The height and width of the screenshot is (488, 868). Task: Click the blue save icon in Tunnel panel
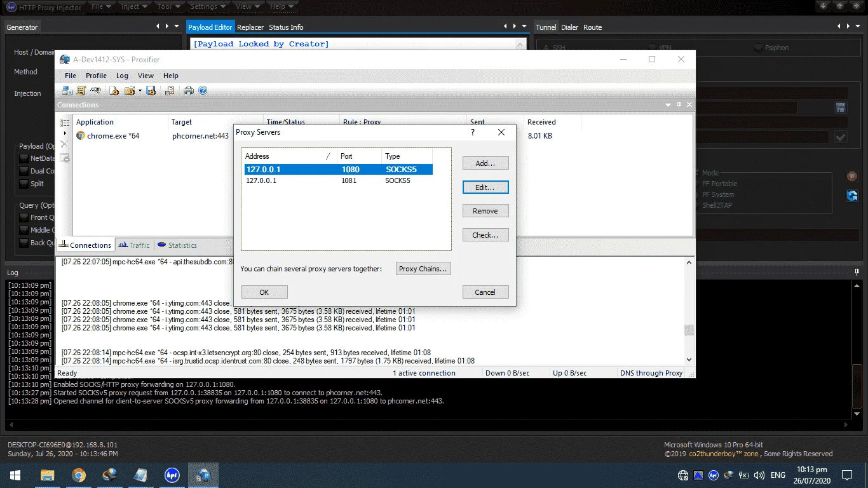841,107
